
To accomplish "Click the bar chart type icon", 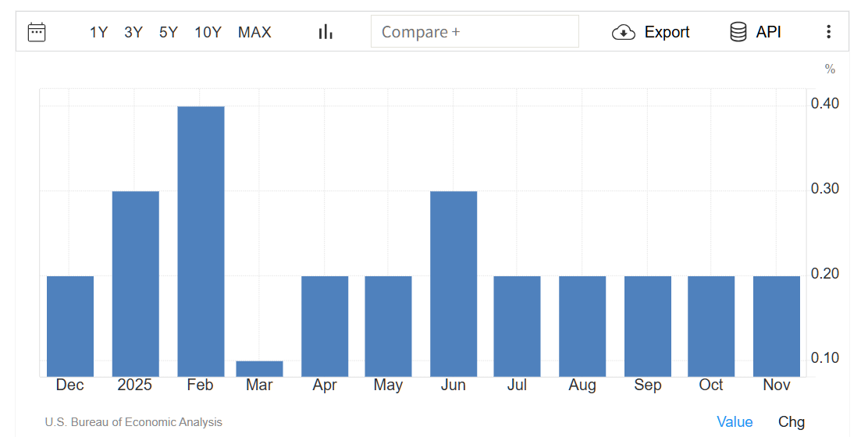I will pos(325,32).
